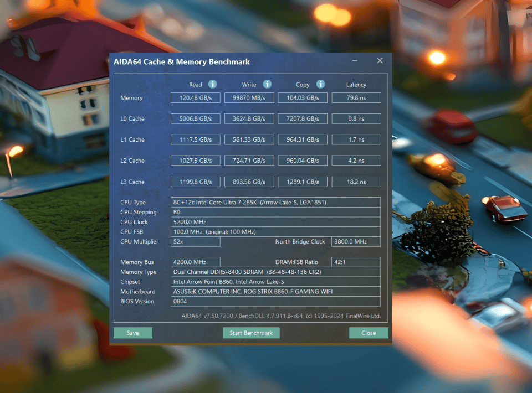The width and height of the screenshot is (532, 393).
Task: Click L3 Cache Read 1199.8 GB/s
Action: click(196, 182)
